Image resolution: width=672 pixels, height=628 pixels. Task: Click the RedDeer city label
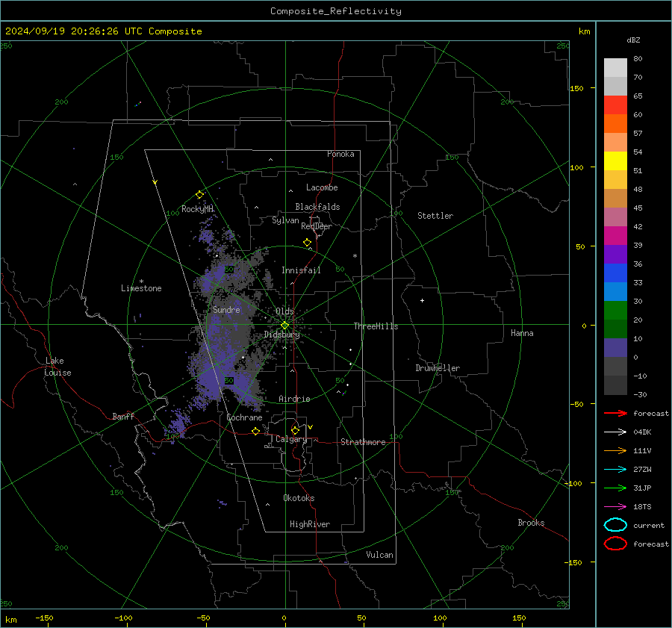point(317,226)
